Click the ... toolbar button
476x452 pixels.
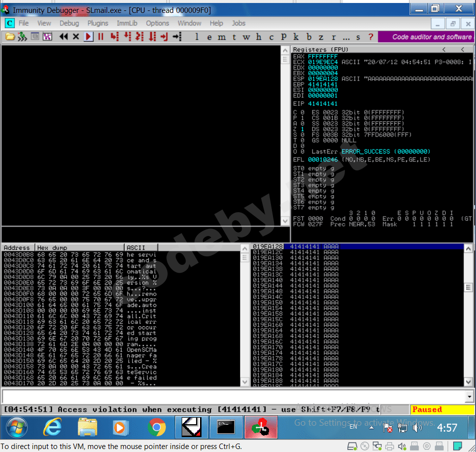(x=346, y=38)
